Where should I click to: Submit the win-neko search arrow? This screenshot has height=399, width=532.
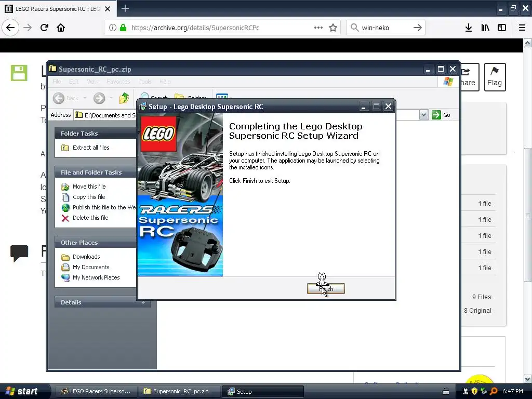(x=417, y=28)
